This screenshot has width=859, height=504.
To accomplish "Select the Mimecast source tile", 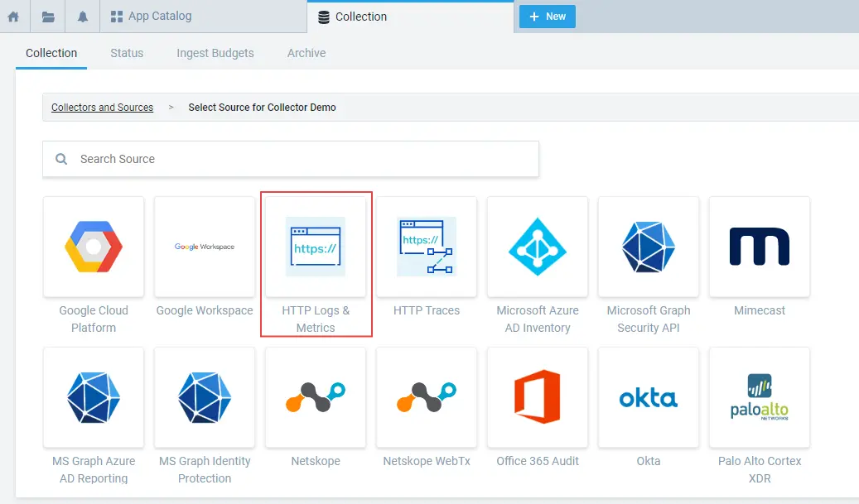I will click(x=760, y=247).
